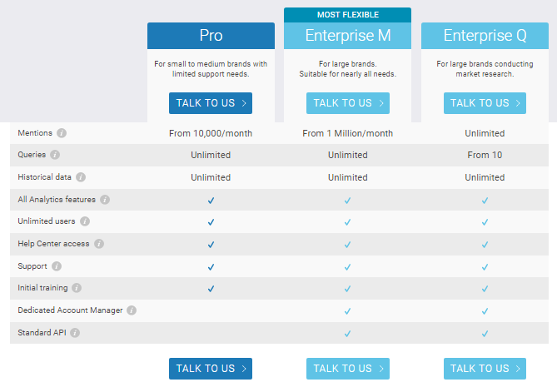Viewport: 557px width, 392px height.
Task: Show the Standard API info tooltip icon
Action: point(75,333)
